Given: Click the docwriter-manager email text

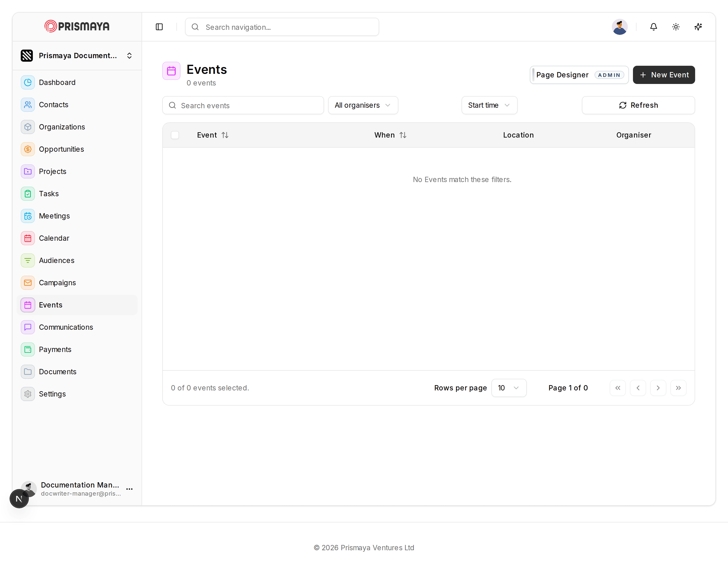Looking at the screenshot, I should (x=81, y=494).
